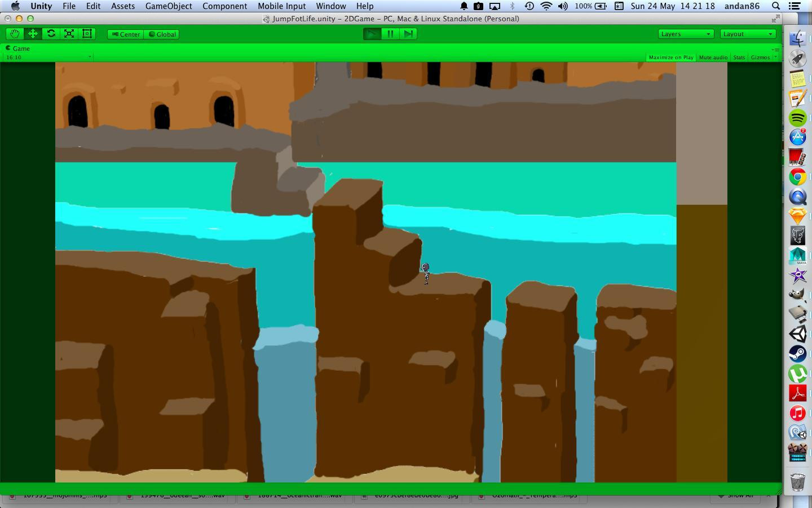Pause the running game
The height and width of the screenshot is (508, 812).
click(390, 34)
